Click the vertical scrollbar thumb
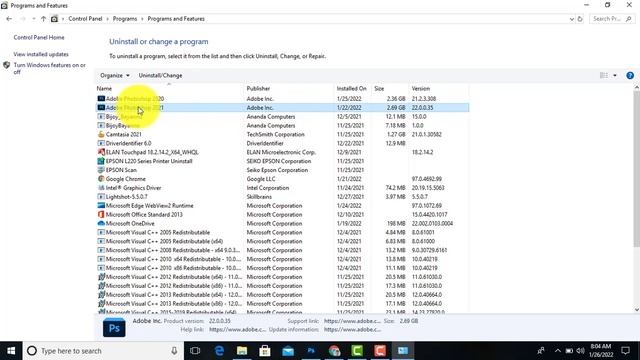Viewport: 640px width, 360px height. (x=636, y=169)
